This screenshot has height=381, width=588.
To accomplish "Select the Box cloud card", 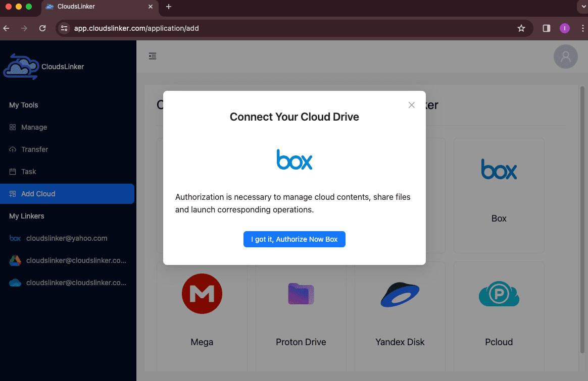I will pyautogui.click(x=499, y=195).
